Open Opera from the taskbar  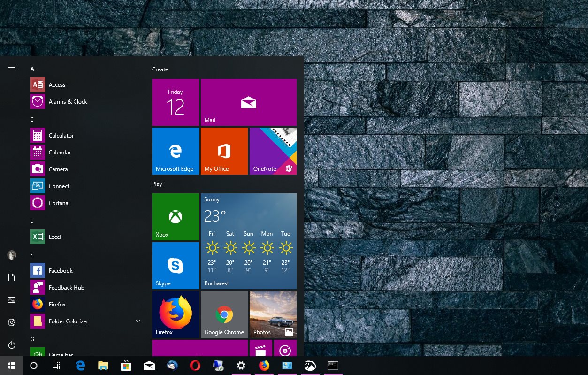(x=195, y=366)
